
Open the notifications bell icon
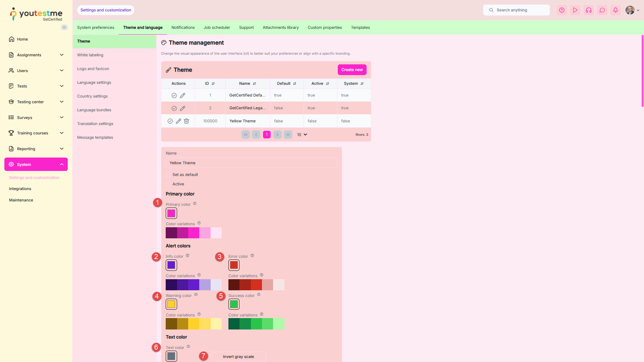coord(615,10)
